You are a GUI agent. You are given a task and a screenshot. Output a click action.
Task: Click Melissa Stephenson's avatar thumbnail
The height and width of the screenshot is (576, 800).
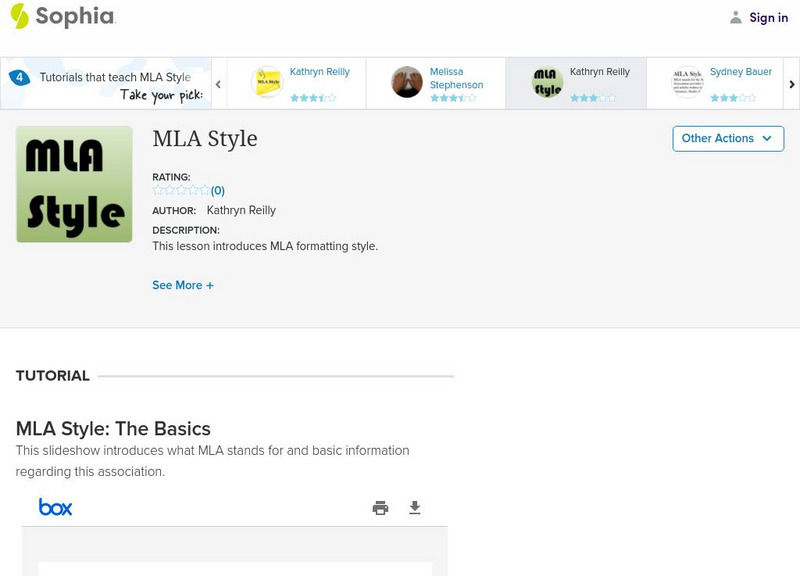(x=407, y=82)
